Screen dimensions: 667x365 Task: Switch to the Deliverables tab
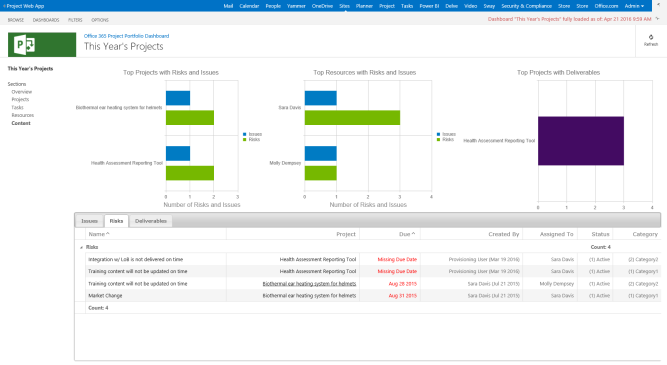151,221
